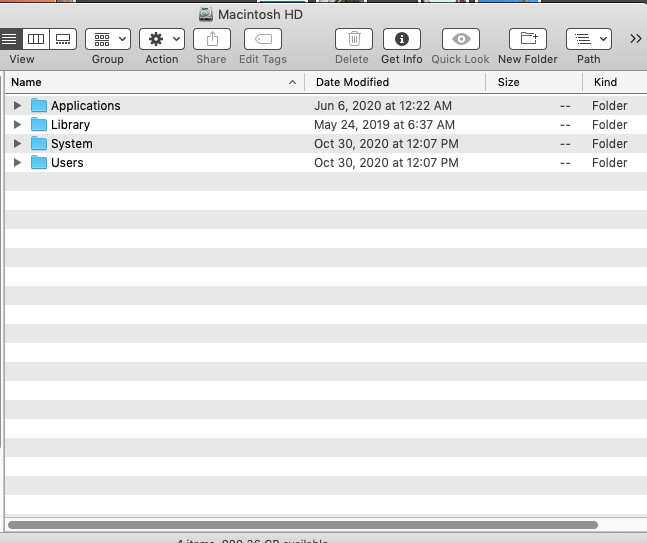This screenshot has height=543, width=647.
Task: Click Folder kind in Applications row
Action: 609,106
